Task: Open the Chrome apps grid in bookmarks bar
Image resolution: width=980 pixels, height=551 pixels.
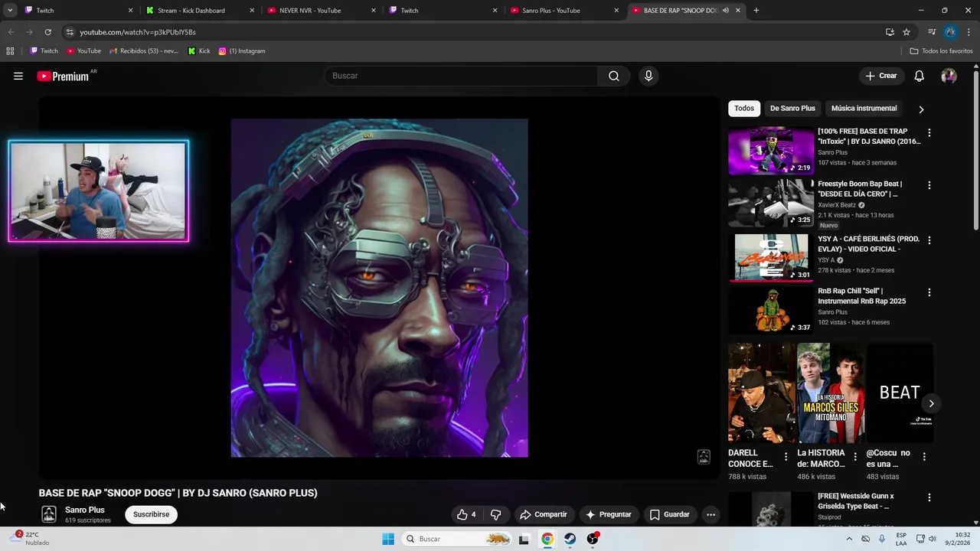Action: point(10,51)
